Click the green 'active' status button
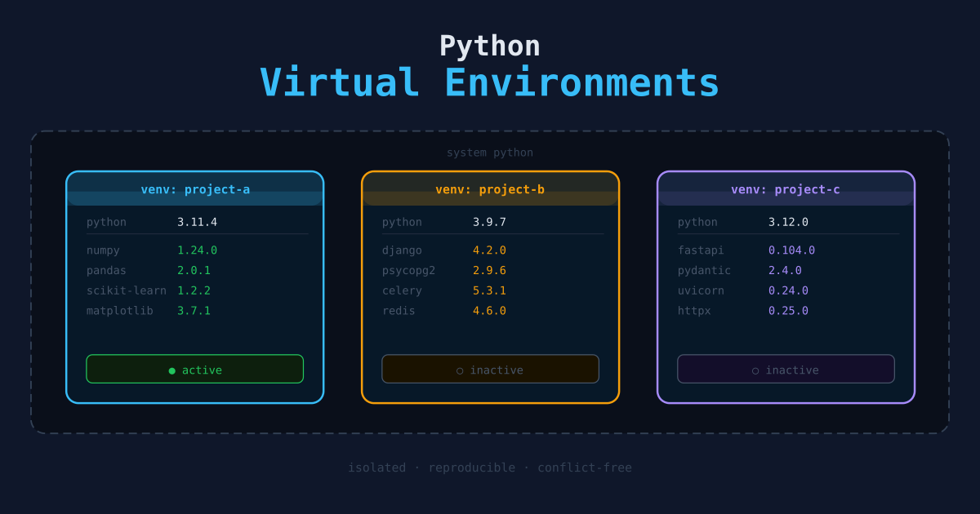980x514 pixels. pos(195,369)
